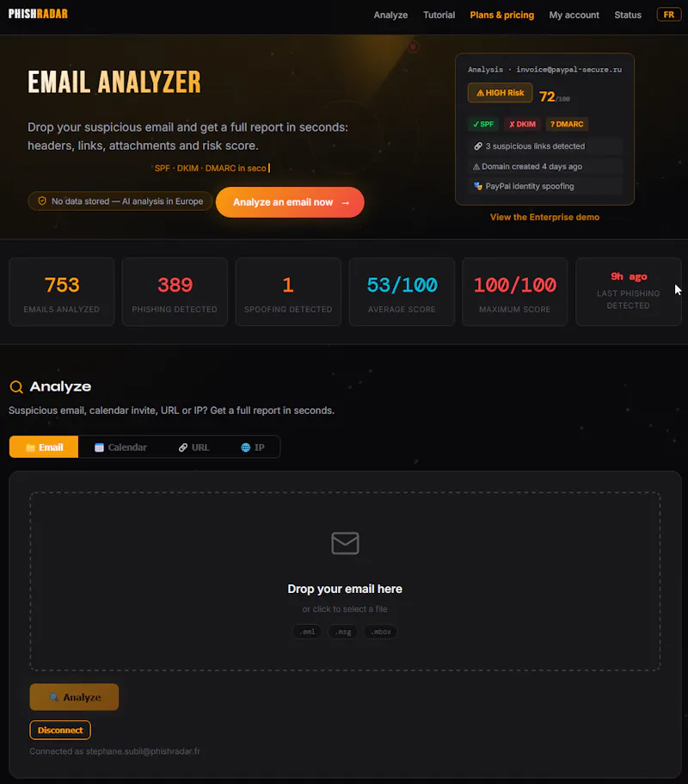Click the chain link icon for suspicious links

(478, 146)
